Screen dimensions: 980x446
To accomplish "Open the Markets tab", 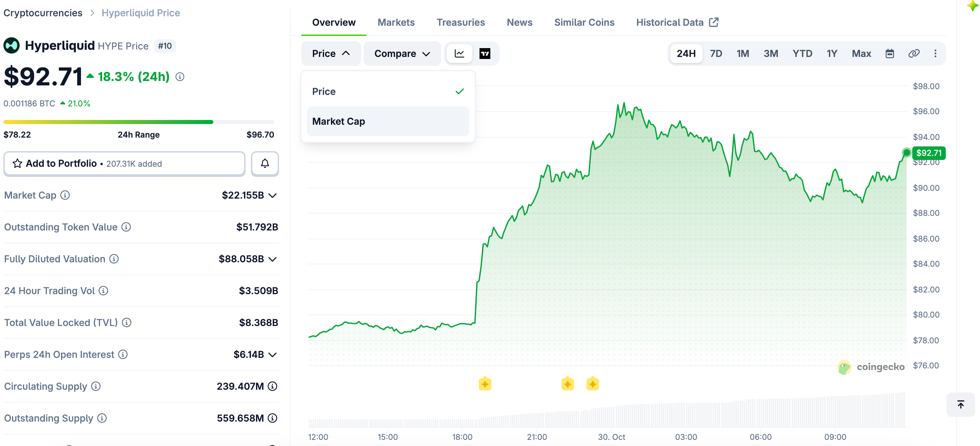I will pos(396,22).
